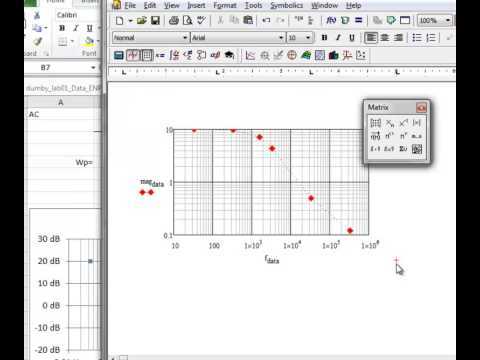Undo the last action in Mathcad

266,20
